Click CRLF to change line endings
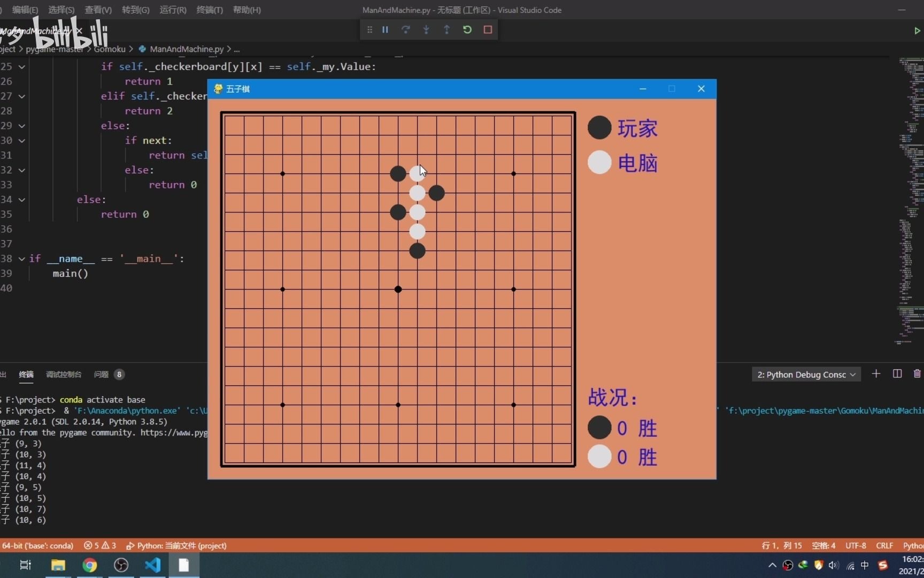This screenshot has height=578, width=924. point(884,545)
